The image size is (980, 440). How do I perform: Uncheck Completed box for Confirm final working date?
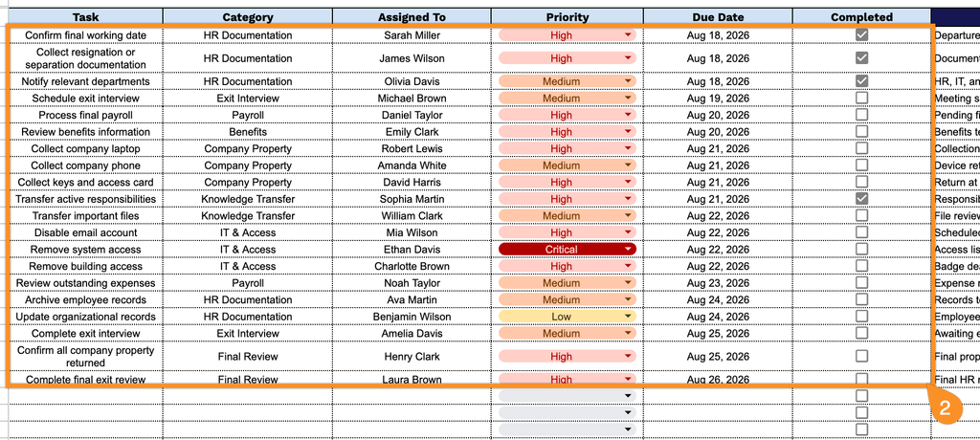pos(862,35)
